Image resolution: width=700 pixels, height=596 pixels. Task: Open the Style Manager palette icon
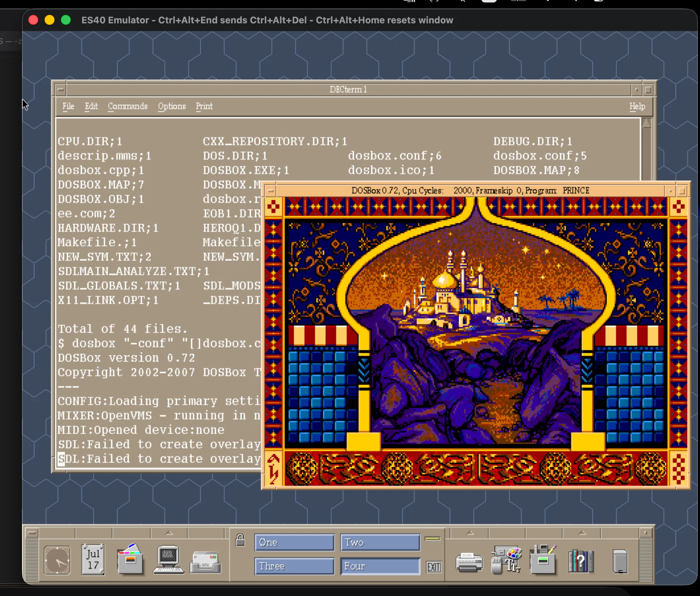tap(506, 560)
